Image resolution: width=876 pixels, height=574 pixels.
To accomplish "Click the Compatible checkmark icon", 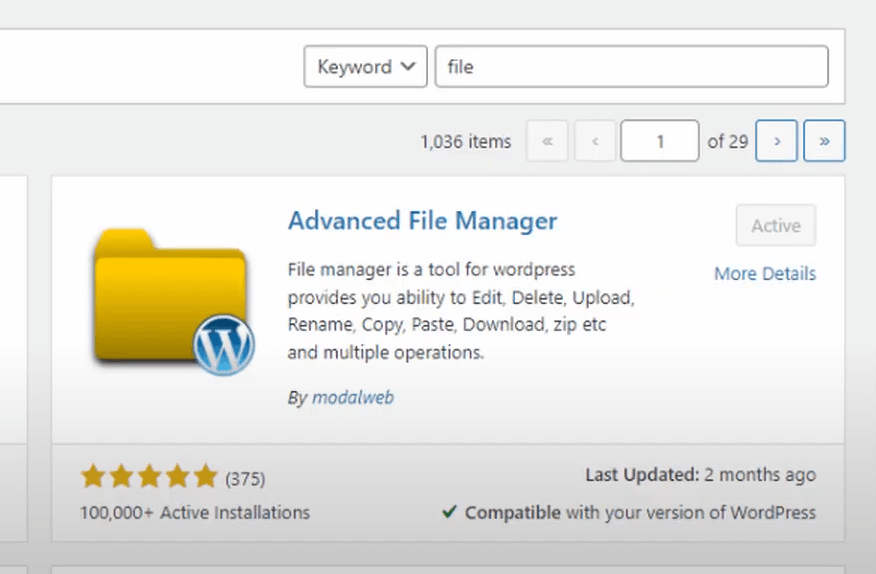I will coord(449,513).
